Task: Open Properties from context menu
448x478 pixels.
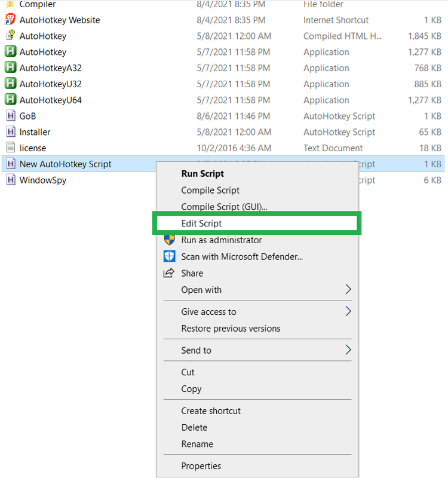Action: (201, 466)
